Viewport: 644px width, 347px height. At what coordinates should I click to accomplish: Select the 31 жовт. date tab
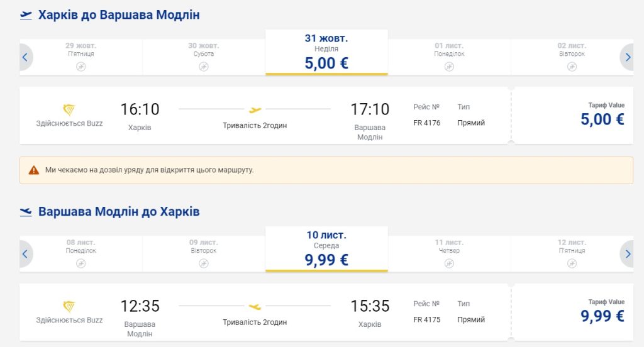326,52
